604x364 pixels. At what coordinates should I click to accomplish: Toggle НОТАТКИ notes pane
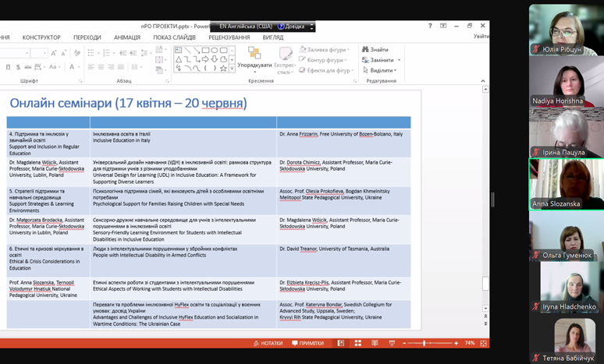point(268,343)
